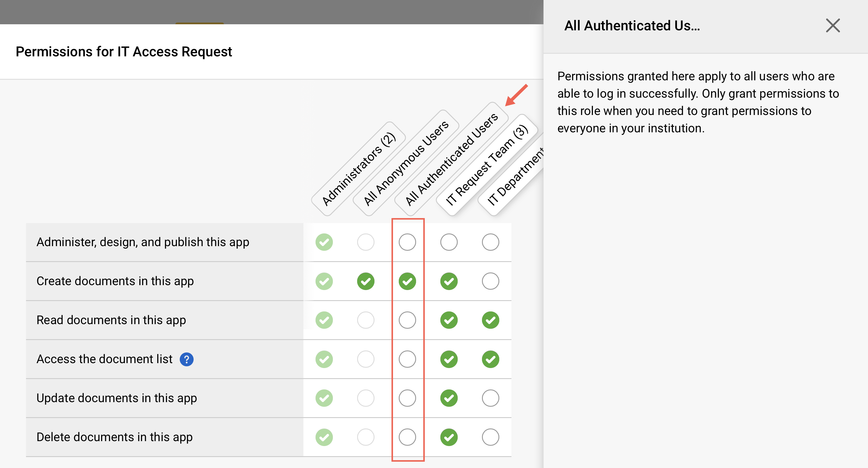Image resolution: width=868 pixels, height=468 pixels.
Task: Click the help icon beside Access the document list
Action: (187, 359)
